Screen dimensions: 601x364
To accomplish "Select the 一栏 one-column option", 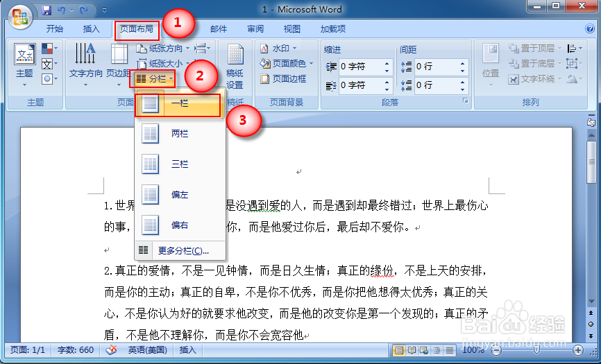I will coord(179,103).
